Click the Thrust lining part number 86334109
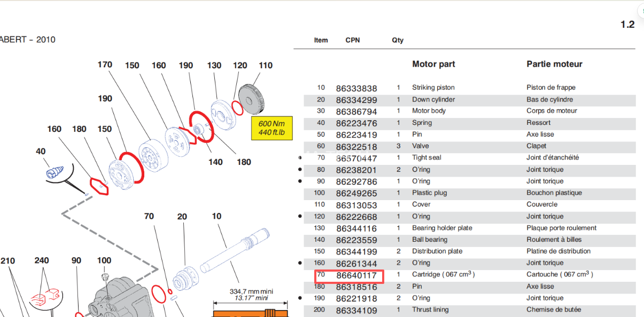The width and height of the screenshot is (644, 317). tap(356, 310)
